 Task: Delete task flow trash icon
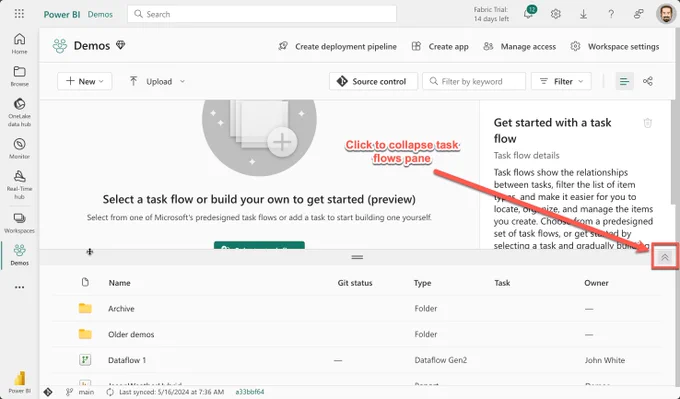pos(647,123)
